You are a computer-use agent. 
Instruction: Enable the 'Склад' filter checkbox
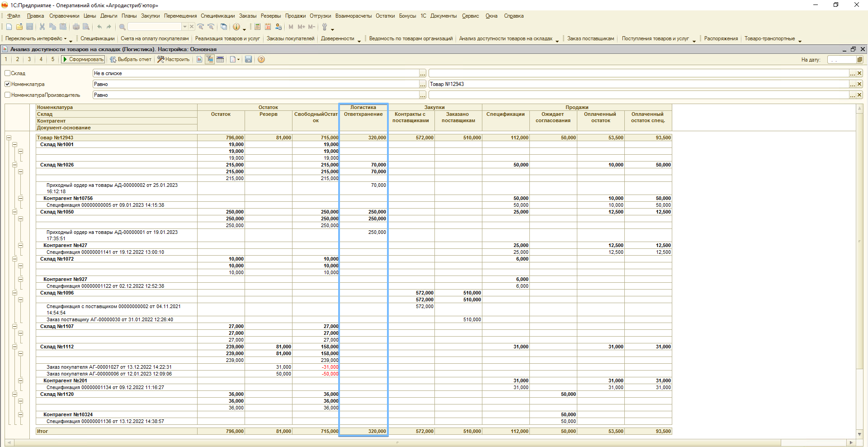8,73
